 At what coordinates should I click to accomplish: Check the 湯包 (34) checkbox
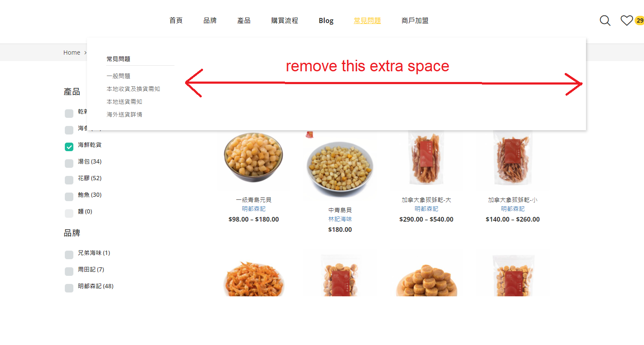click(69, 164)
